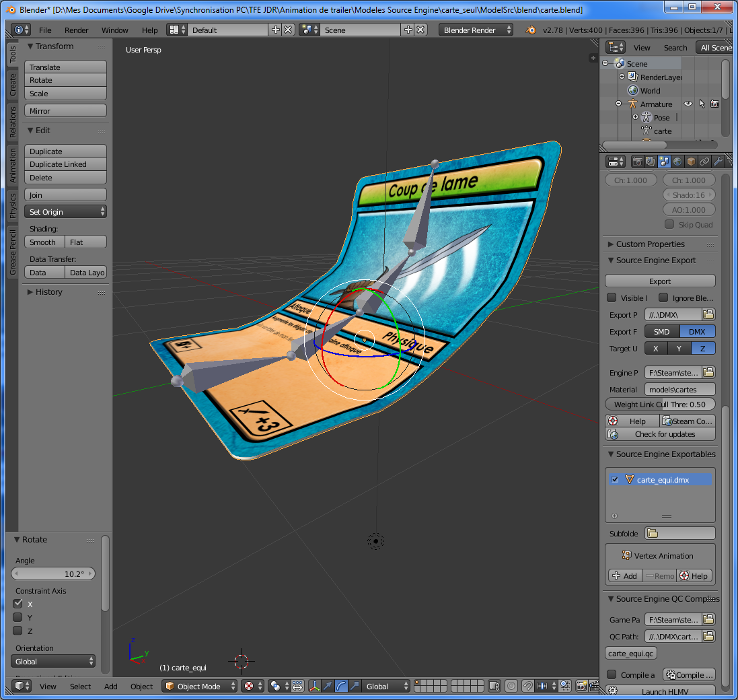738x700 pixels.
Task: Toggle the rotate manipulator
Action: click(x=341, y=686)
